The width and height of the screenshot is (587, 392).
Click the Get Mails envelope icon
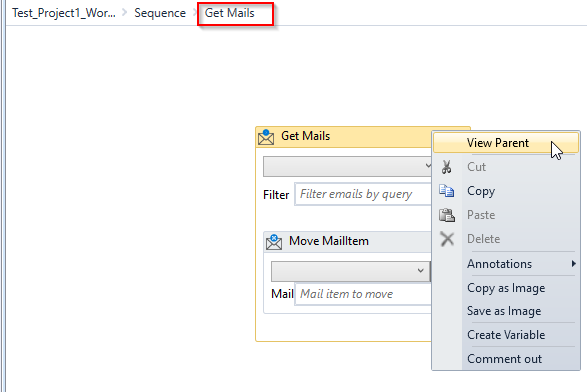click(266, 137)
